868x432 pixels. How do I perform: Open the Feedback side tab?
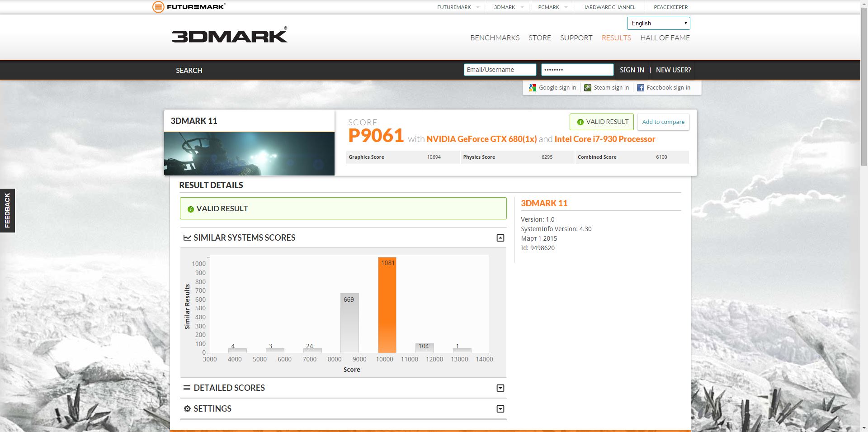pyautogui.click(x=7, y=210)
